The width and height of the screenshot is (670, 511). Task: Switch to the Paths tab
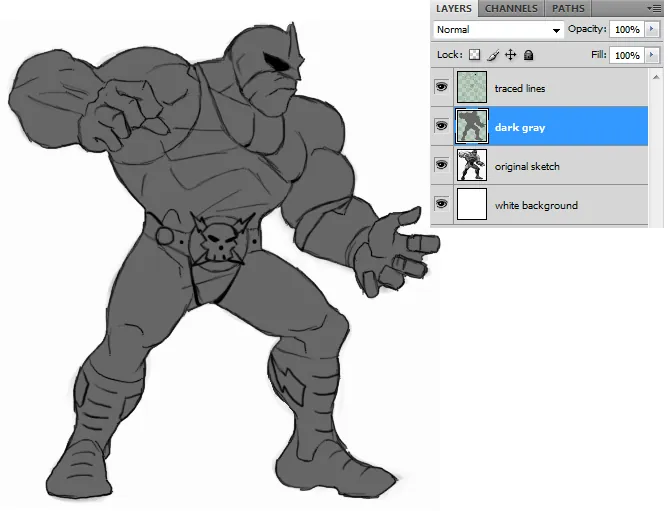(568, 9)
